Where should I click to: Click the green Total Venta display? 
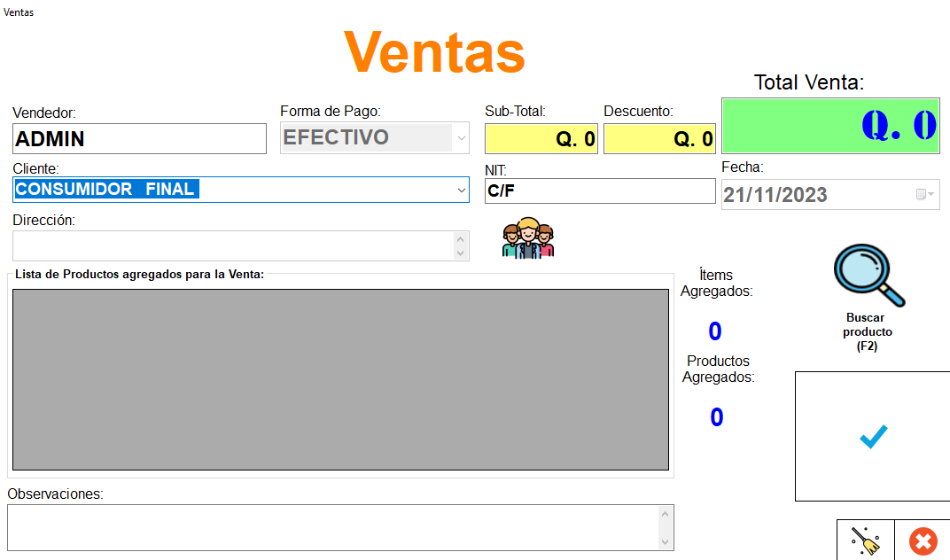pos(829,126)
